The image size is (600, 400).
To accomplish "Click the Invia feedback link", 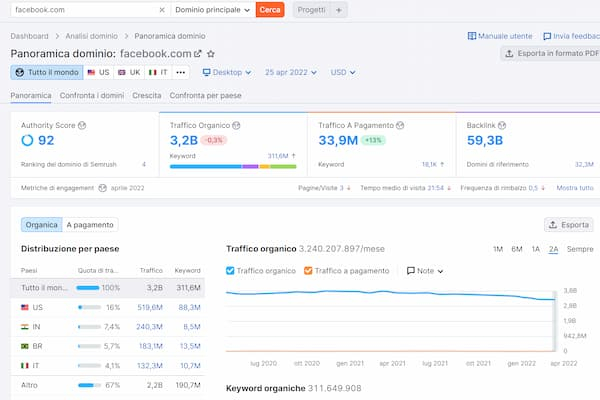I will (x=571, y=36).
